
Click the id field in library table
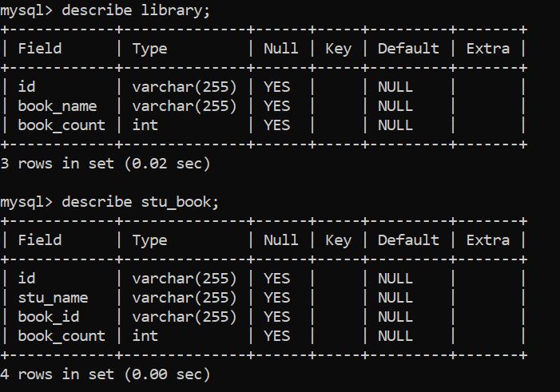(27, 87)
